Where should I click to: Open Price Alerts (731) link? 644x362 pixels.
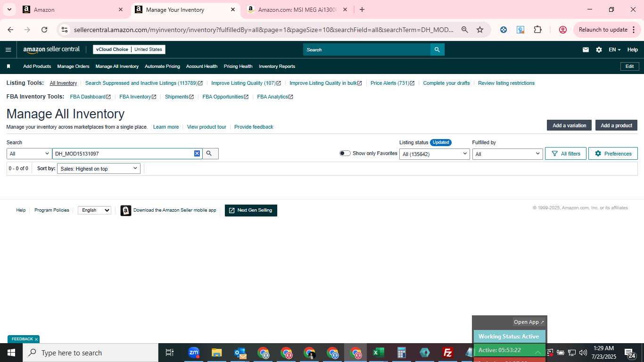tap(392, 83)
